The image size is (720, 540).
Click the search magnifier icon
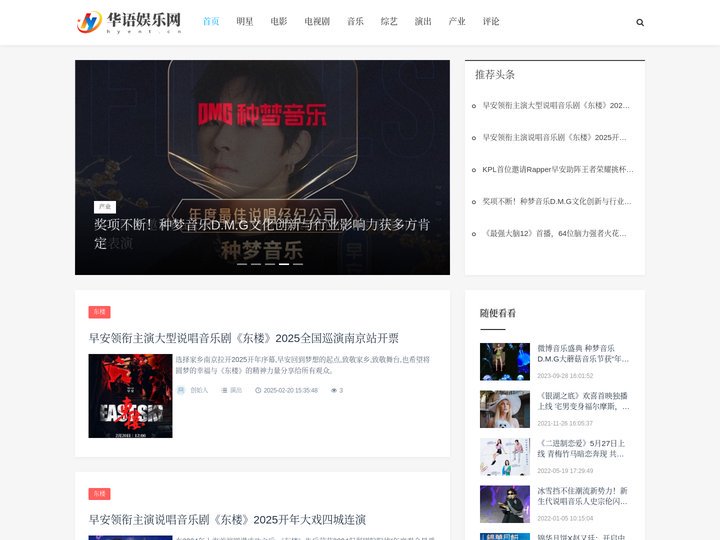click(640, 22)
